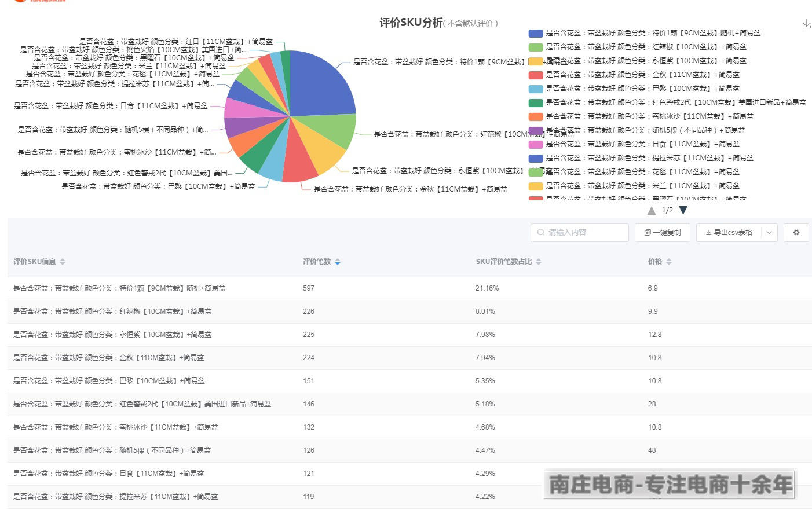Click the 一键复制 copy button
The height and width of the screenshot is (517, 812).
coord(662,232)
